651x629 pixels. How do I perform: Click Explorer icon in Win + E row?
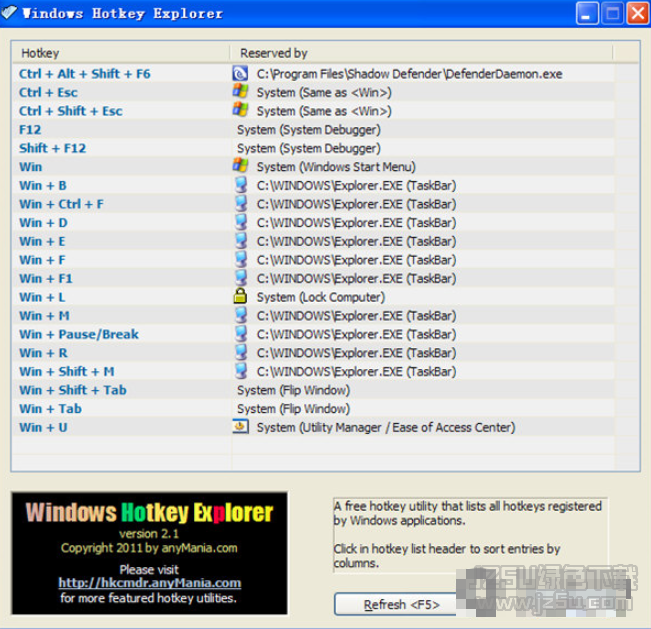coord(241,241)
